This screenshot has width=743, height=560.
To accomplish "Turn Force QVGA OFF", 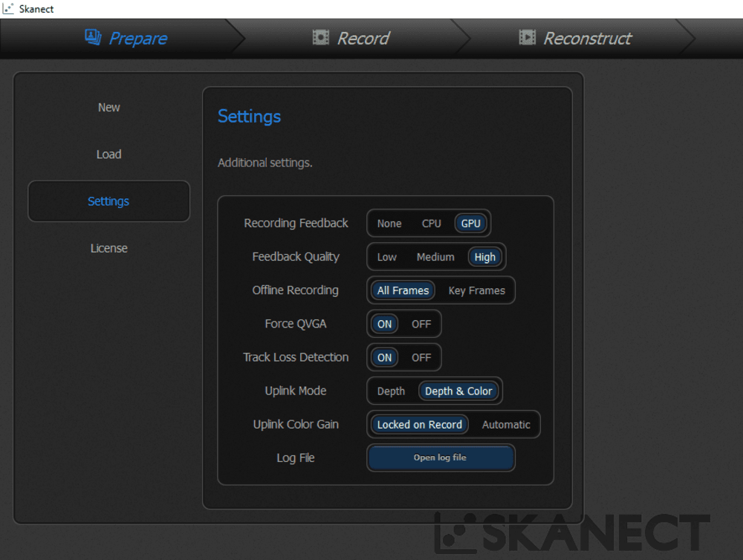I will (421, 325).
